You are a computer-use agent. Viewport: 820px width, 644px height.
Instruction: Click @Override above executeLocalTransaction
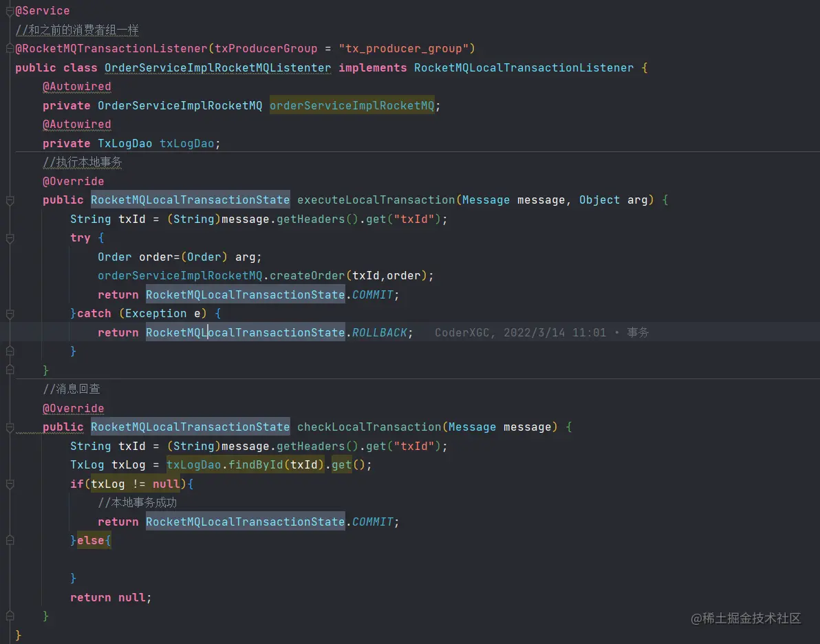(73, 182)
